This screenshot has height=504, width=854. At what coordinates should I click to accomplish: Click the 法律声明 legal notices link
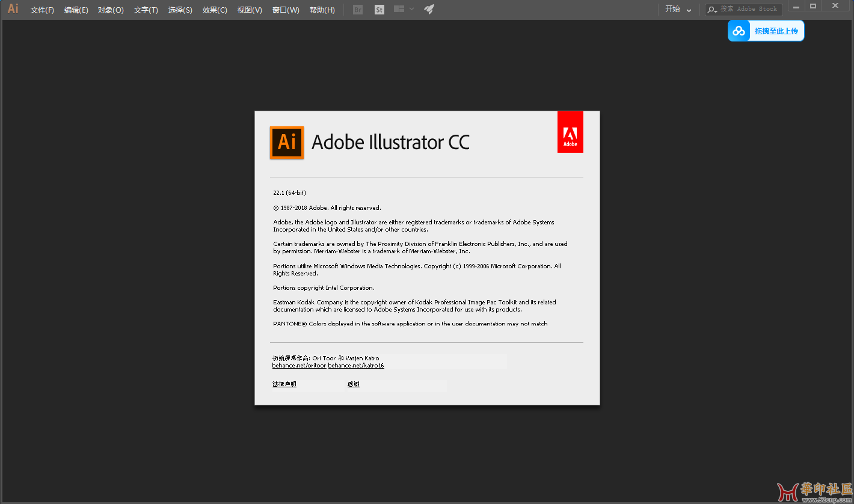[x=284, y=384]
